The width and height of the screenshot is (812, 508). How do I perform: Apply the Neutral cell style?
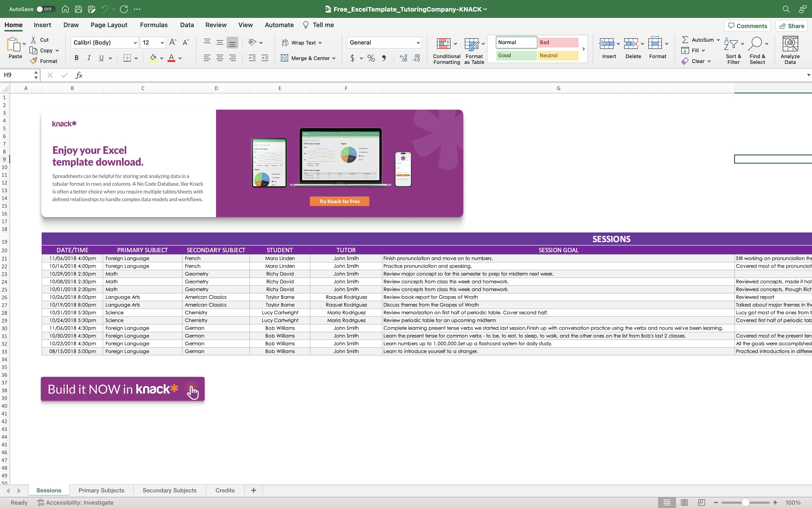[558, 55]
